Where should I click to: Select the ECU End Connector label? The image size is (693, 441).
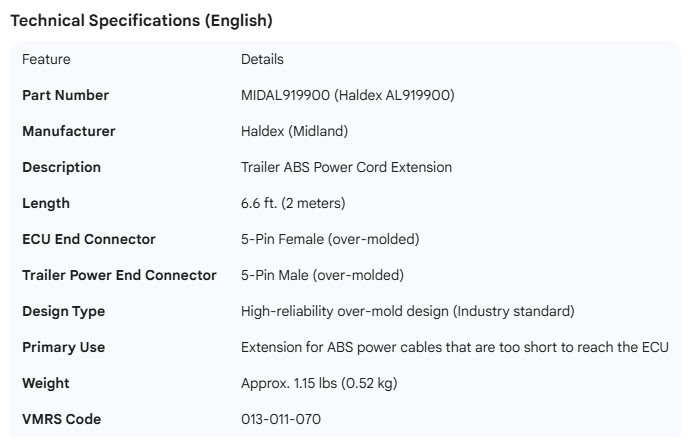coord(88,239)
